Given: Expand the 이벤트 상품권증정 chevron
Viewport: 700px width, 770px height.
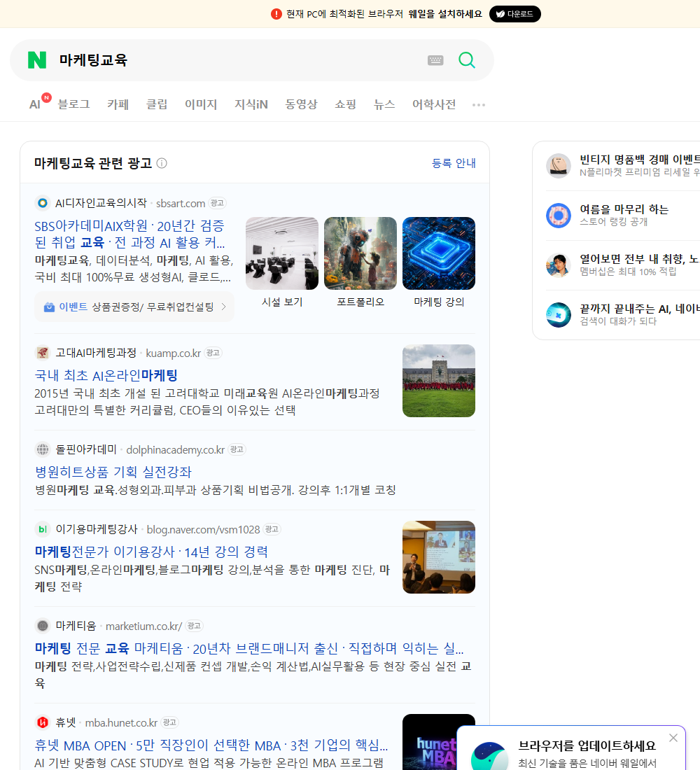Looking at the screenshot, I should tap(224, 307).
